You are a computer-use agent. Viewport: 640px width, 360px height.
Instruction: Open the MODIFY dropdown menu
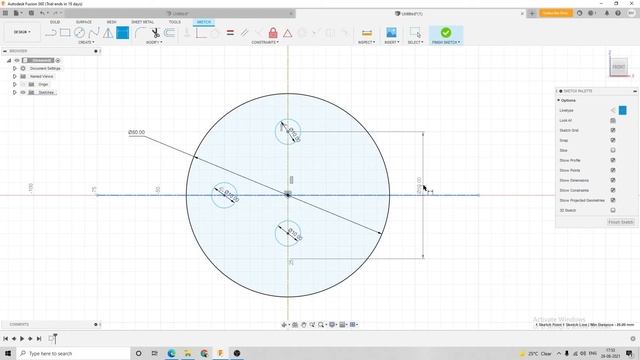(154, 42)
